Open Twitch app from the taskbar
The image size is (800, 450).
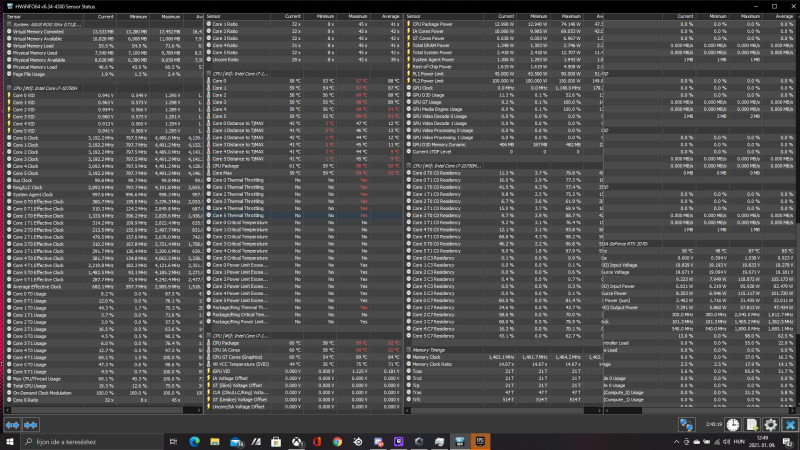(x=398, y=441)
